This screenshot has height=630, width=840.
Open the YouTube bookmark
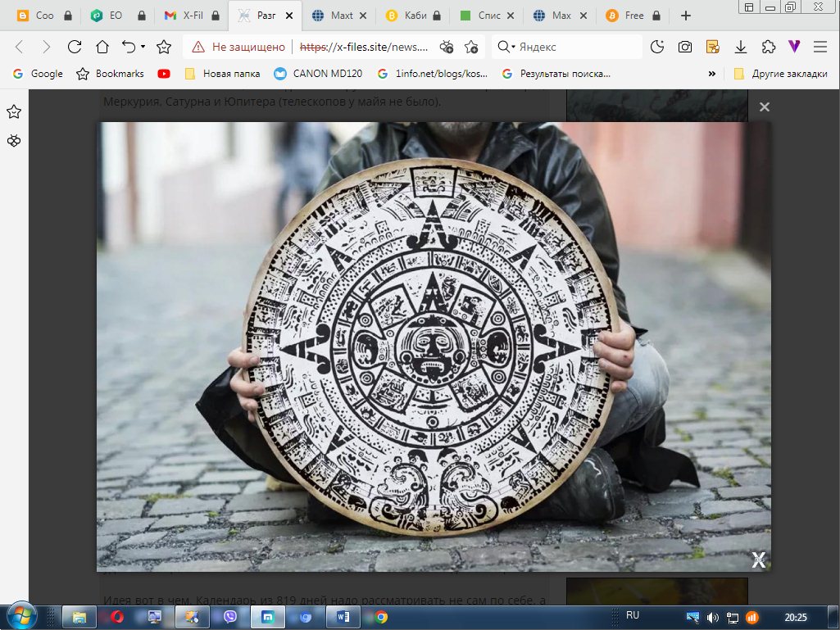(x=164, y=74)
